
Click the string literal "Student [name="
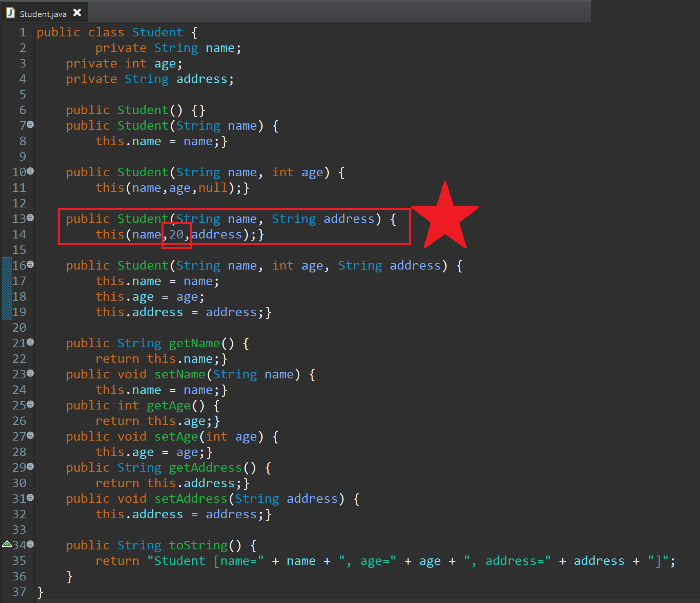point(205,561)
